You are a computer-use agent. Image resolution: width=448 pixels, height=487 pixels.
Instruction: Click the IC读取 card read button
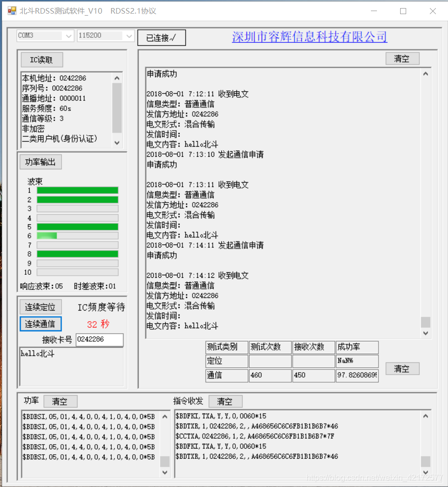[41, 59]
